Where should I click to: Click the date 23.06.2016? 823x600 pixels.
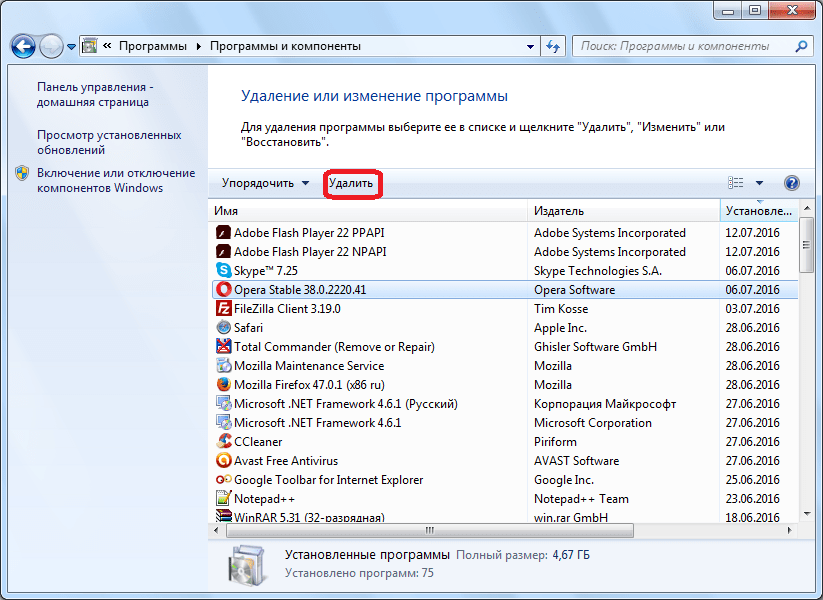tap(753, 498)
